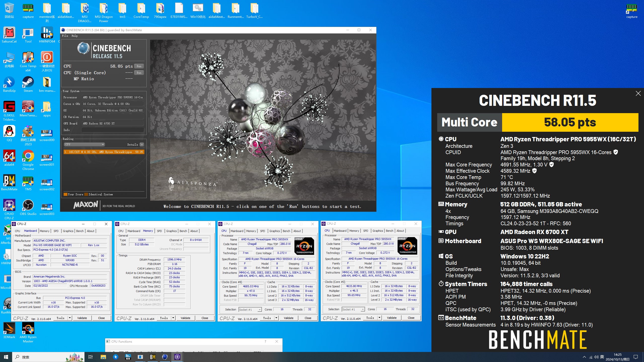Screen dimensions: 644x362
Task: Open the HWiNFO64 desktop shortcut
Action: (x=47, y=35)
